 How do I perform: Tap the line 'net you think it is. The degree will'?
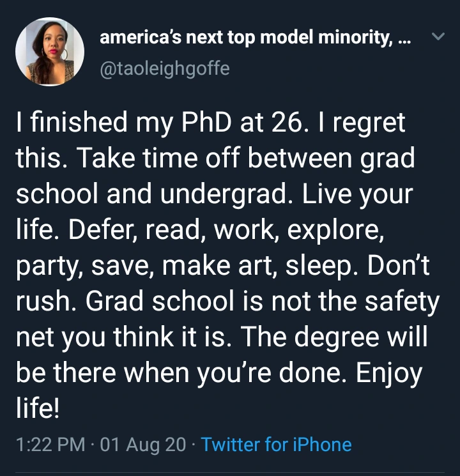pyautogui.click(x=222, y=337)
